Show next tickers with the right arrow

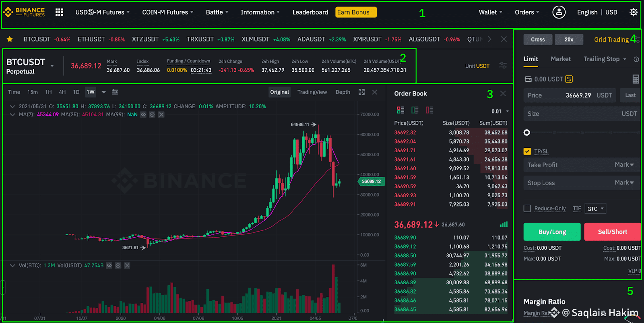pos(489,39)
